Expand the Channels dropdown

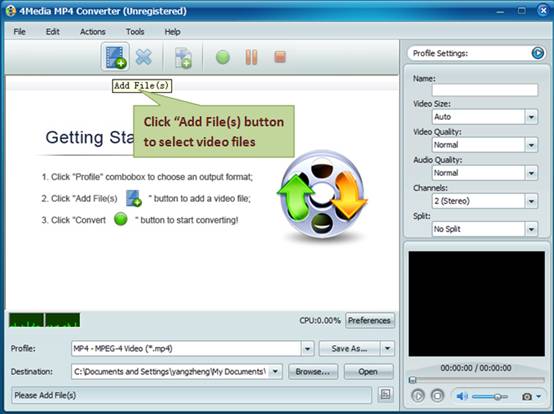(531, 201)
